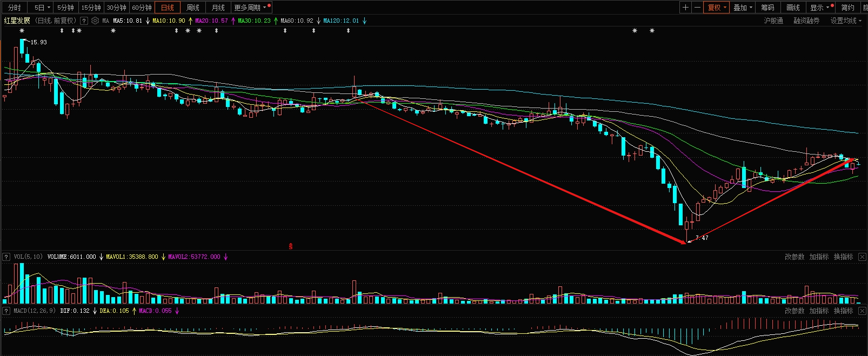
Task: Click the 7.47 low price label
Action: pyautogui.click(x=702, y=238)
